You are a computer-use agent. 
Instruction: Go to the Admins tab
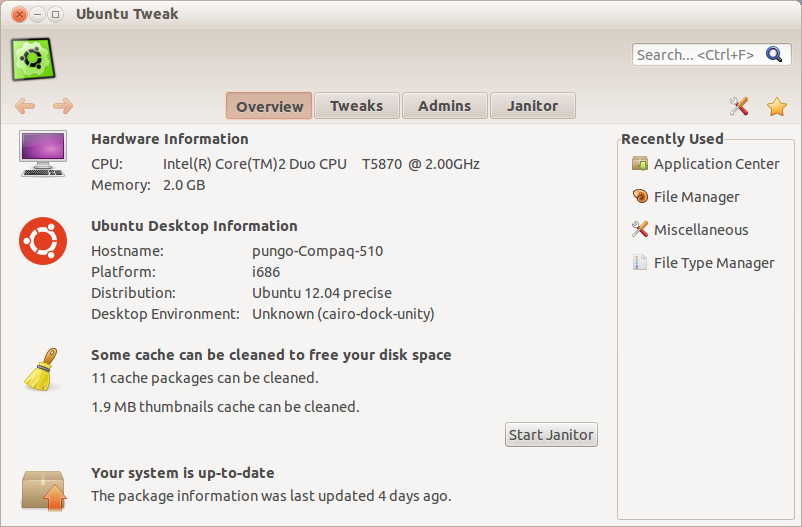[444, 106]
